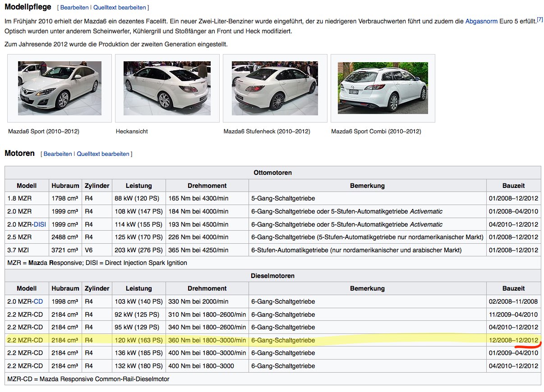The width and height of the screenshot is (544, 392).
Task: Click the '12/2008–12/2012' Bauzeit cell
Action: pyautogui.click(x=514, y=340)
